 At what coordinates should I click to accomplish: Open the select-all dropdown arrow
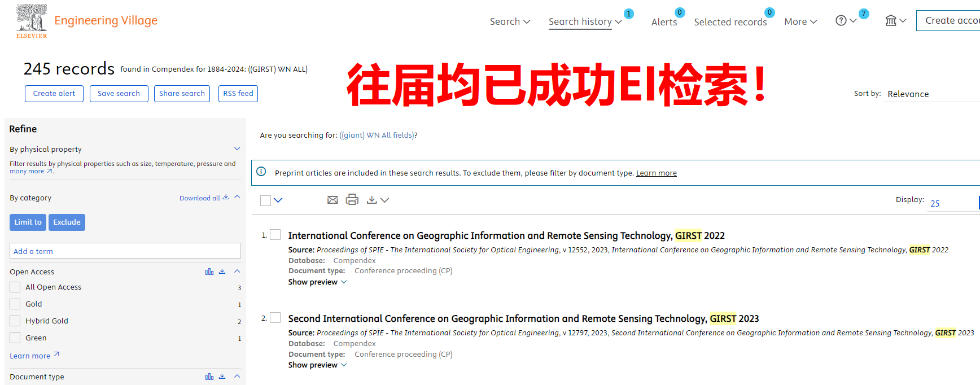[278, 200]
